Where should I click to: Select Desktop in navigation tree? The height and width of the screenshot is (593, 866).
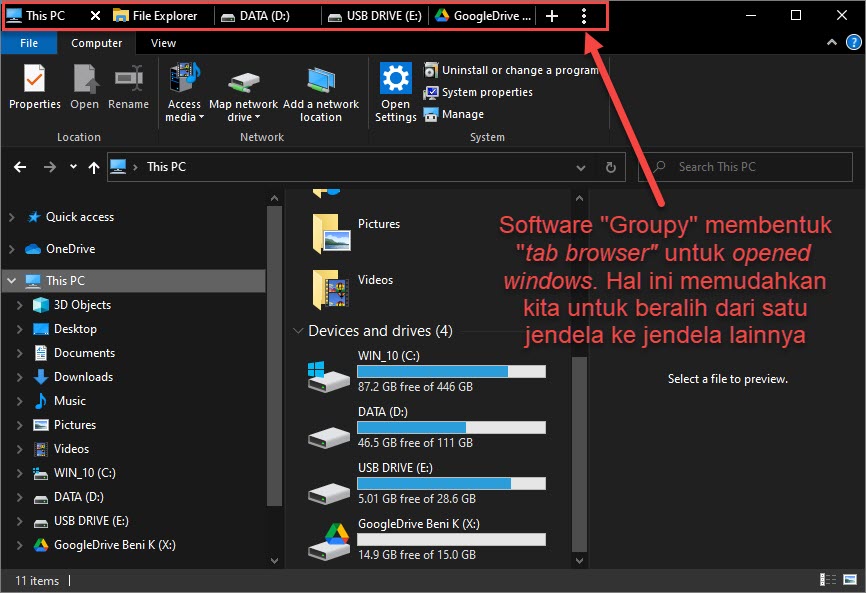pyautogui.click(x=75, y=329)
